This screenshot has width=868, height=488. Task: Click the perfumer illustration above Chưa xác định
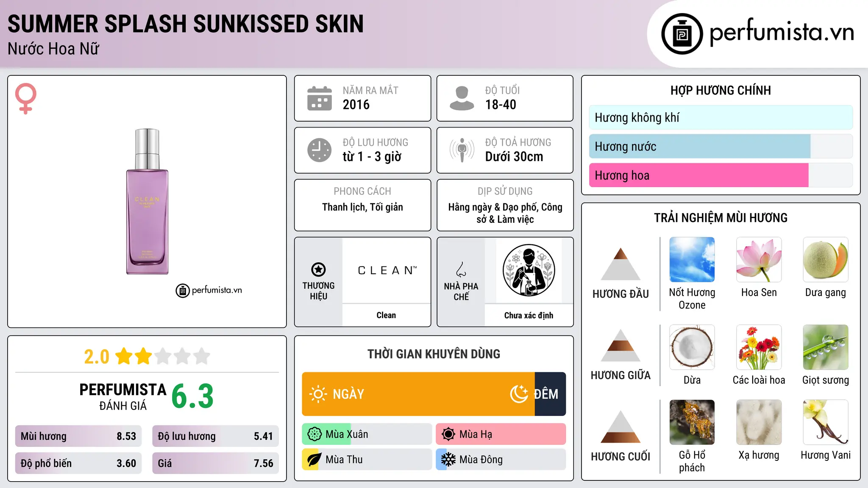click(x=529, y=270)
